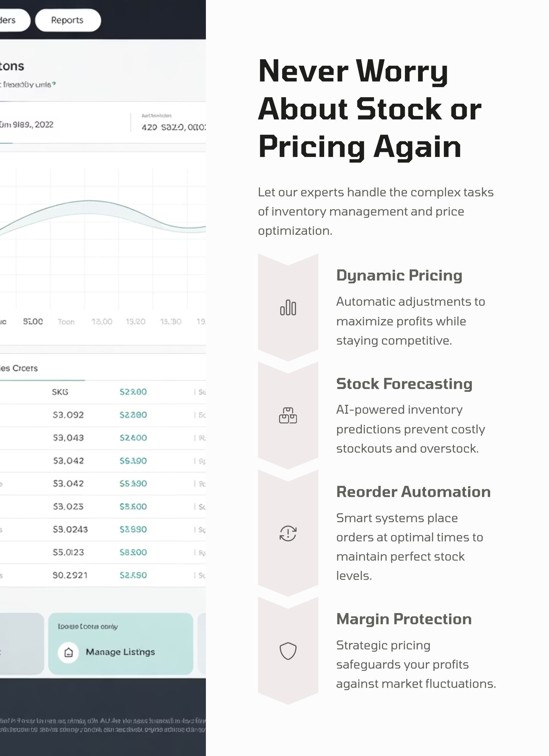
Task: Click the Manage Listings button
Action: click(x=120, y=652)
